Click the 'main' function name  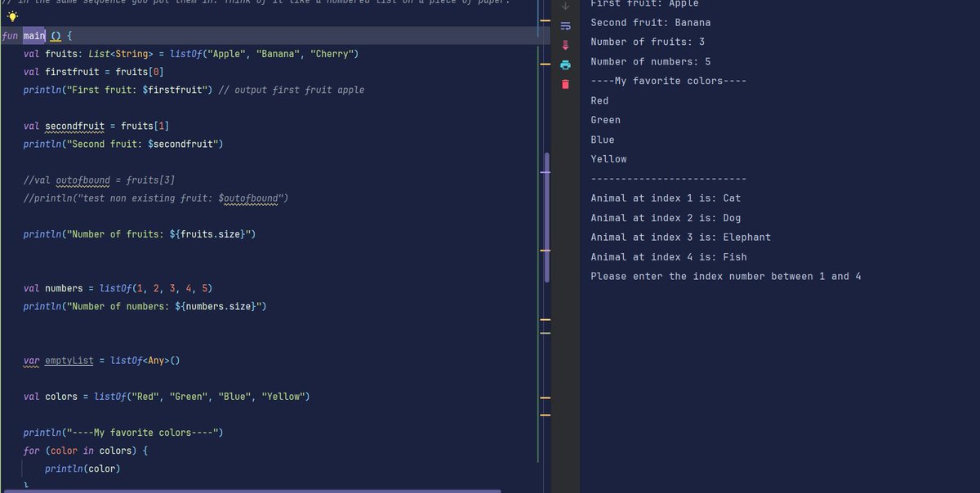click(x=34, y=36)
